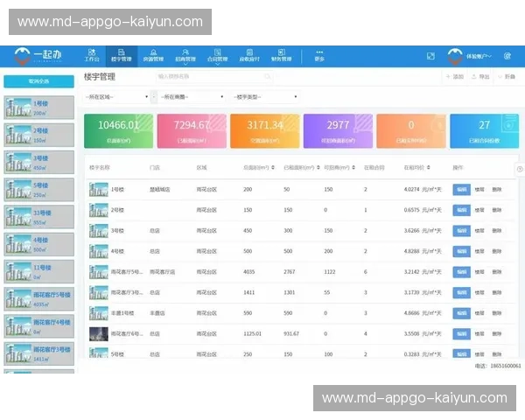Click the 删除 link in the 1号楼 row

pyautogui.click(x=497, y=190)
